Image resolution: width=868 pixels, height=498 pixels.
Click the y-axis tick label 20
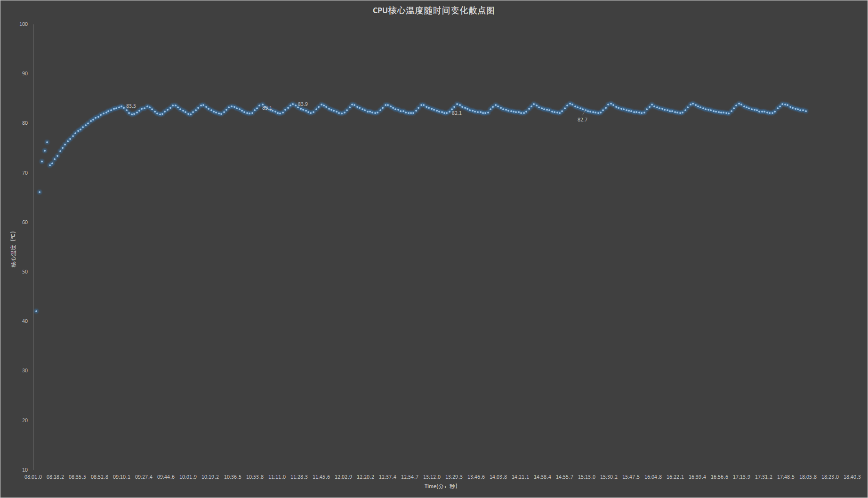[x=25, y=420]
